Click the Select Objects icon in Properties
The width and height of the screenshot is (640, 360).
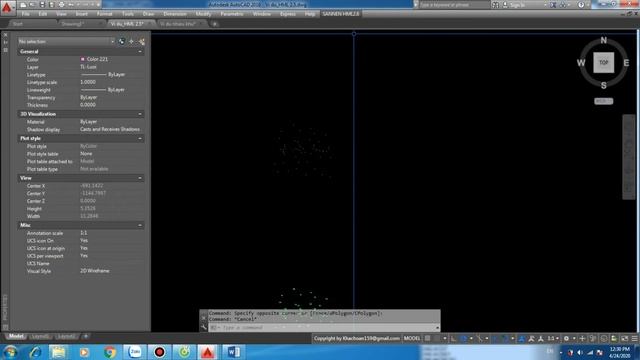point(131,41)
